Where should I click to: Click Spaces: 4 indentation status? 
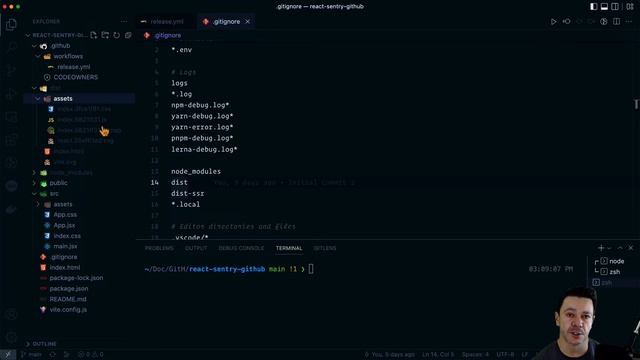click(475, 354)
